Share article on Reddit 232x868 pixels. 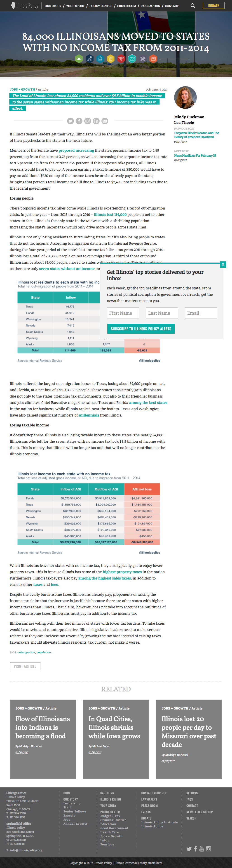click(x=88, y=121)
